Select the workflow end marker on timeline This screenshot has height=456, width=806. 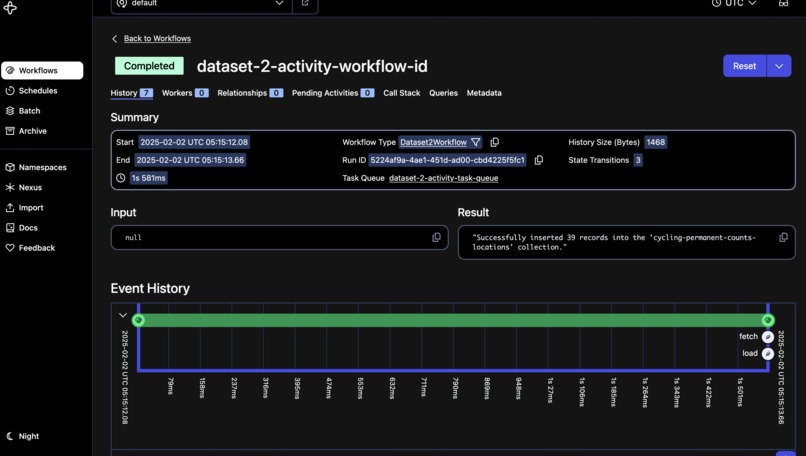pos(768,320)
